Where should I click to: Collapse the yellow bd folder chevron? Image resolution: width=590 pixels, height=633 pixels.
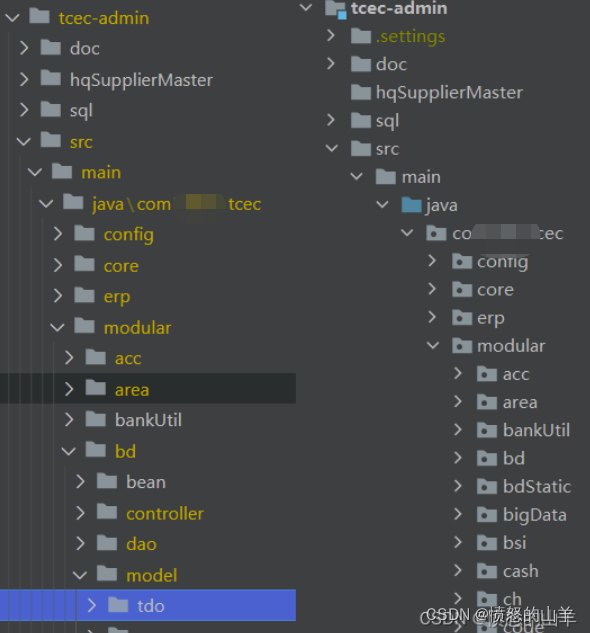point(69,451)
